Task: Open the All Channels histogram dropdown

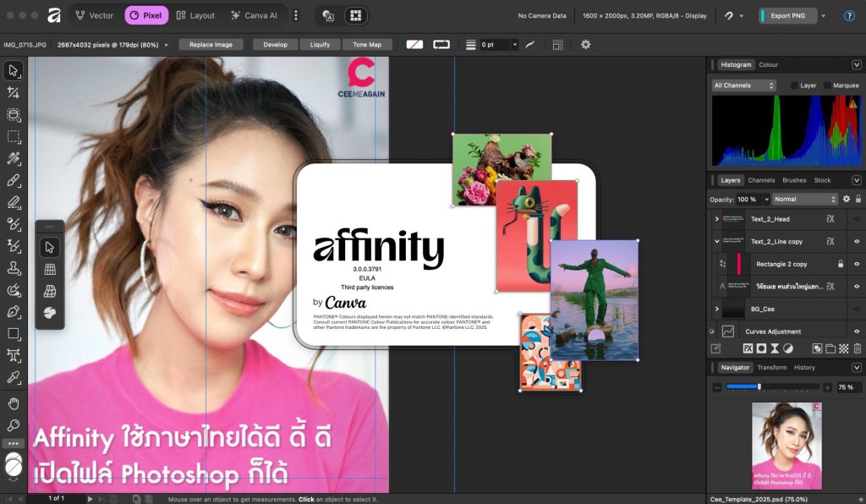Action: (743, 85)
